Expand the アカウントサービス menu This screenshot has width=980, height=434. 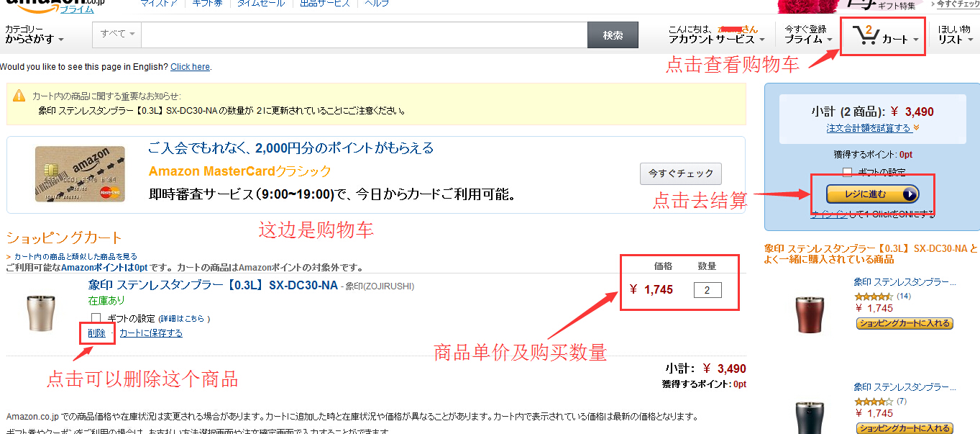(x=716, y=35)
